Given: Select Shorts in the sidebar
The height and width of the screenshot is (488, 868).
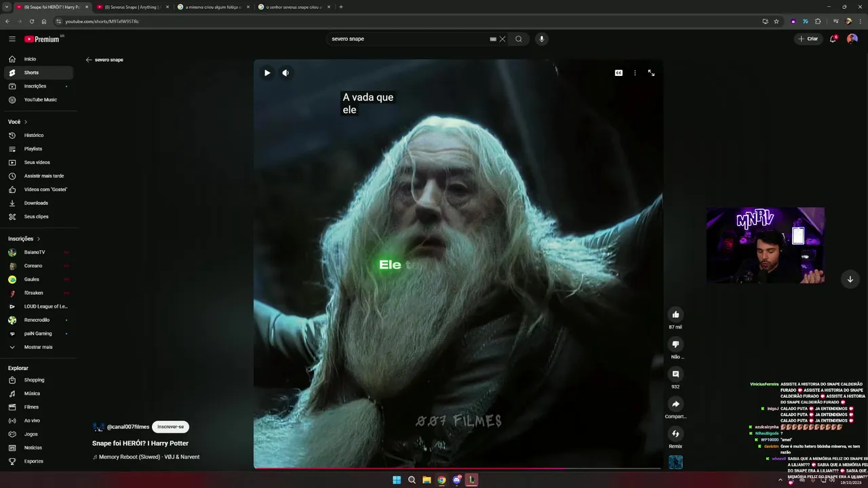Looking at the screenshot, I should click(x=38, y=73).
